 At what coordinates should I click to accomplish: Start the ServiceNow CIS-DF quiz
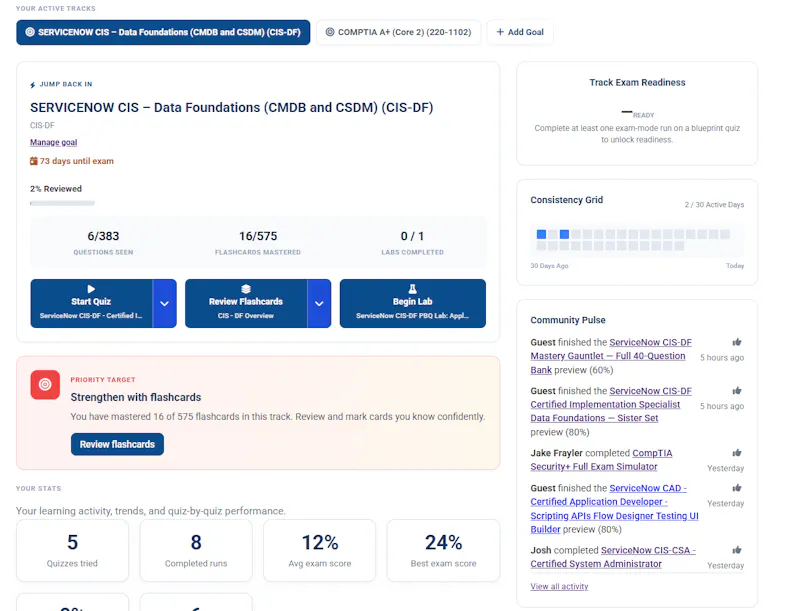(x=91, y=303)
